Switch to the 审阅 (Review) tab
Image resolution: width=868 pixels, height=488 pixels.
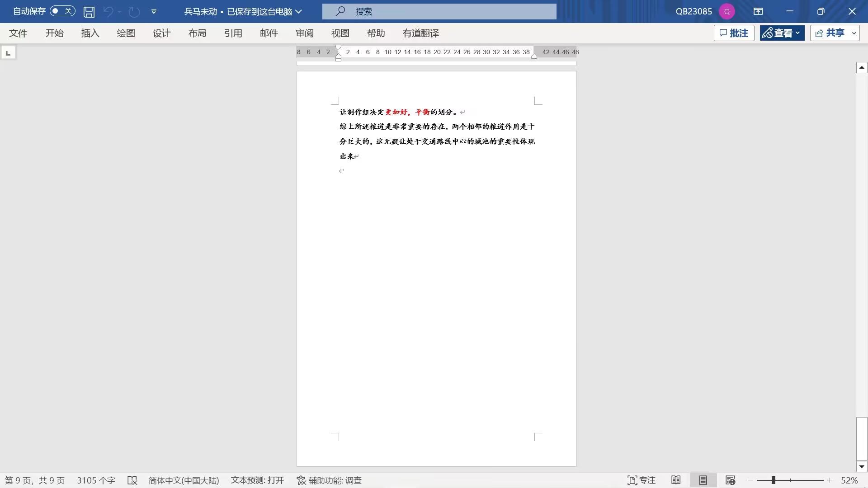click(x=304, y=33)
